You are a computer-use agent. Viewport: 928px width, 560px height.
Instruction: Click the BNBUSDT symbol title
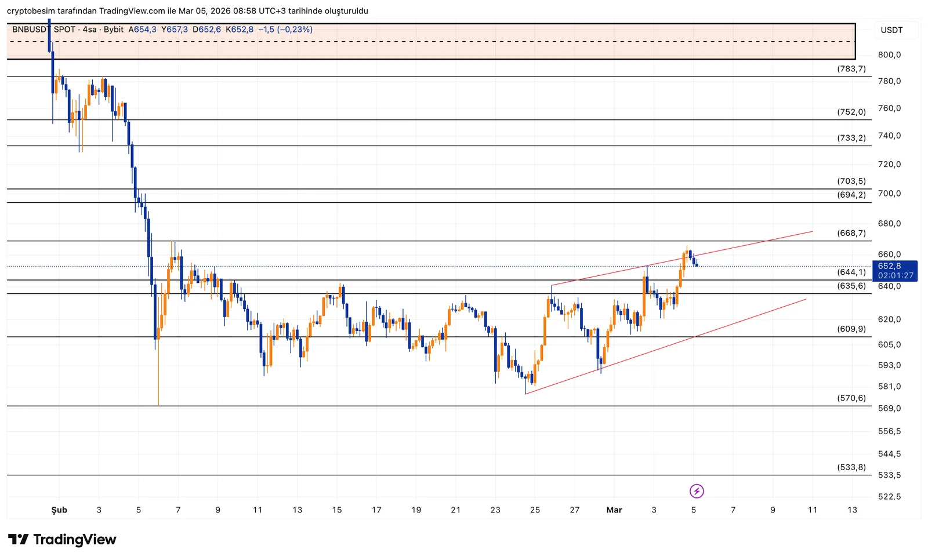click(x=30, y=30)
